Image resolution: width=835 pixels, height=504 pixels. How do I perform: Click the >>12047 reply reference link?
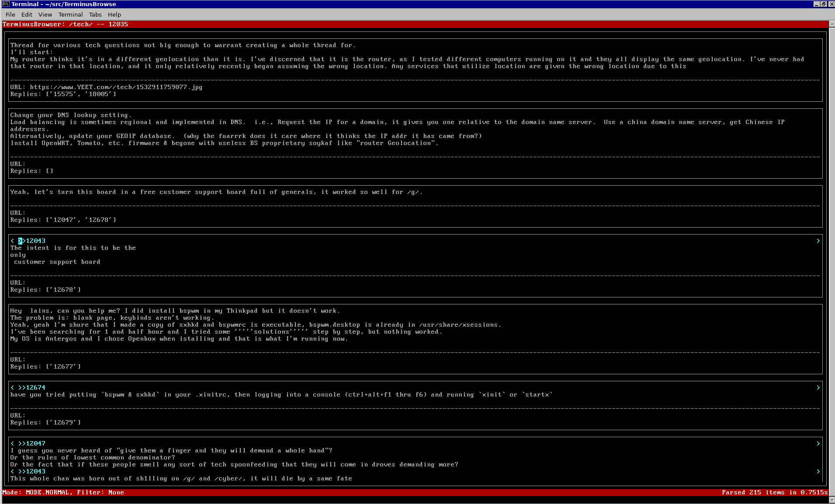pos(32,443)
